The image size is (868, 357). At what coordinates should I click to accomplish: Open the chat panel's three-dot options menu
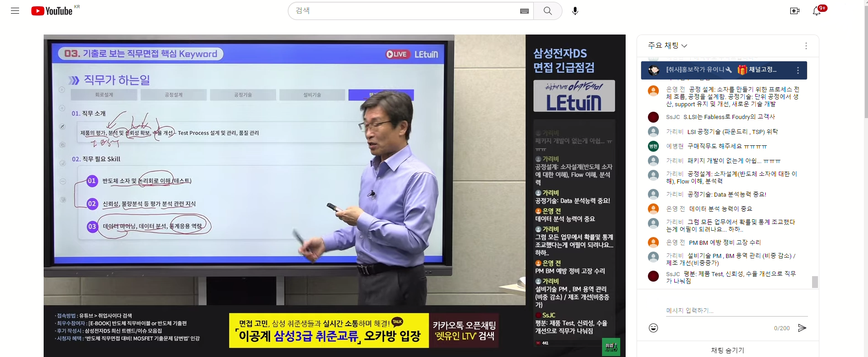(x=806, y=46)
